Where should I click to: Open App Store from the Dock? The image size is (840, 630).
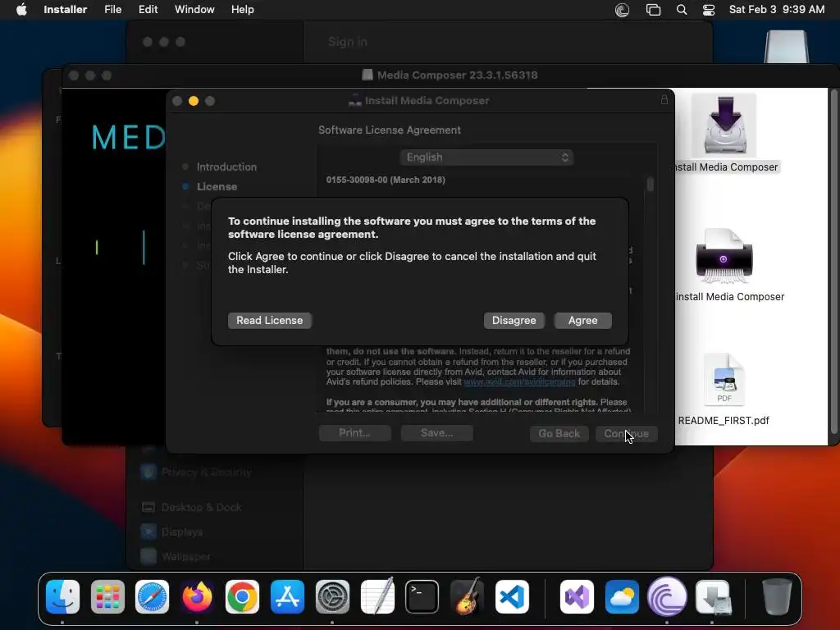pyautogui.click(x=287, y=596)
